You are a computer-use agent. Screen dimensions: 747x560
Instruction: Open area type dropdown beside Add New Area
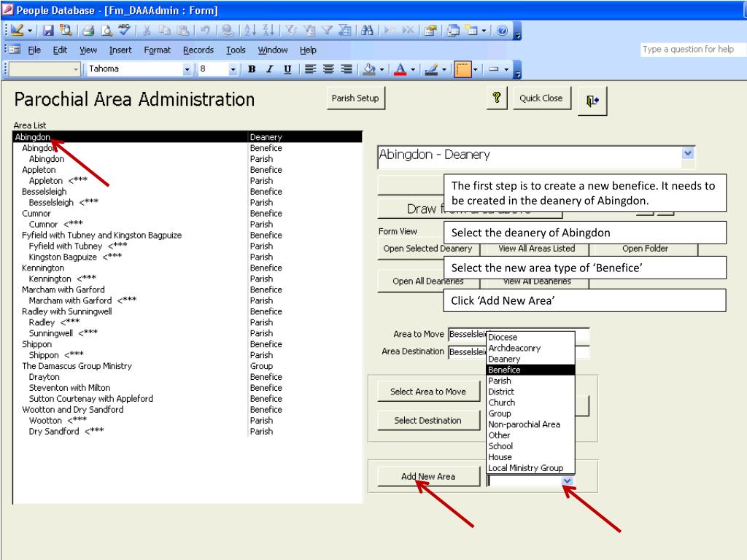(x=567, y=481)
